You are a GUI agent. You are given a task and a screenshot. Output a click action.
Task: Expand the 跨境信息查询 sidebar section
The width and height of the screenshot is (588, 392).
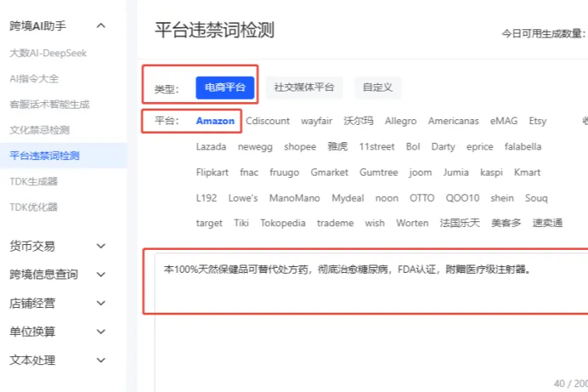[101, 274]
